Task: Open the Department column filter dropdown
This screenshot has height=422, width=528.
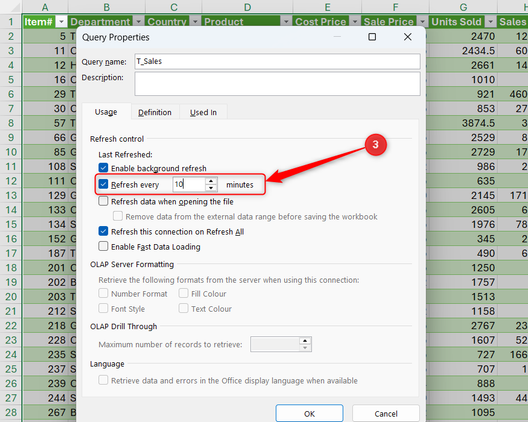Action: [138, 22]
